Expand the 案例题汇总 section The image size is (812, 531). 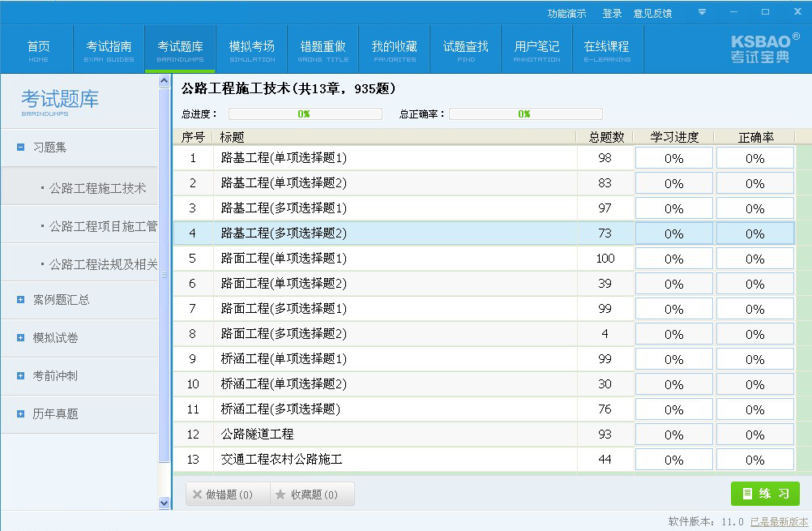(x=20, y=299)
